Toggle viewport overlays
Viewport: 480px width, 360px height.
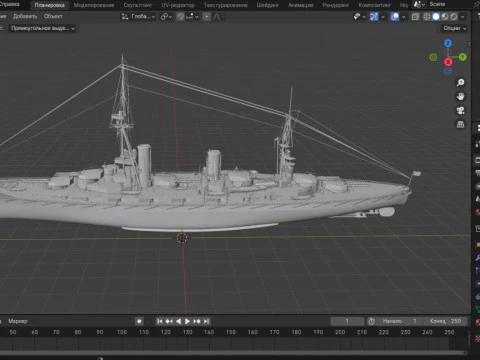(x=395, y=16)
